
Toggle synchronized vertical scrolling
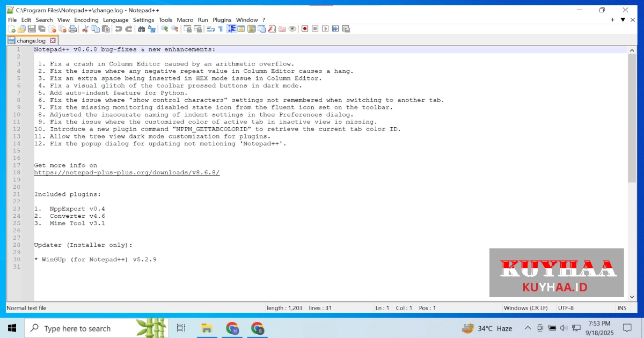coord(187,29)
